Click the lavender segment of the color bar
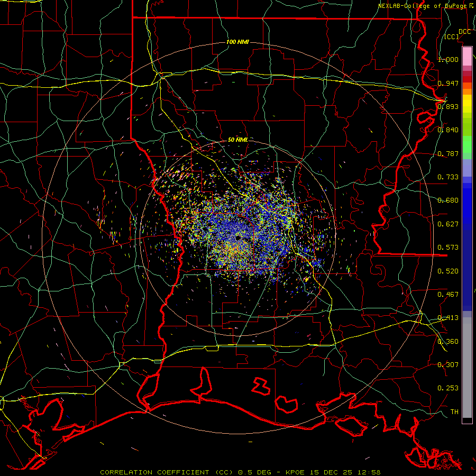Image resolution: width=476 pixels, height=476 pixels. [467, 168]
